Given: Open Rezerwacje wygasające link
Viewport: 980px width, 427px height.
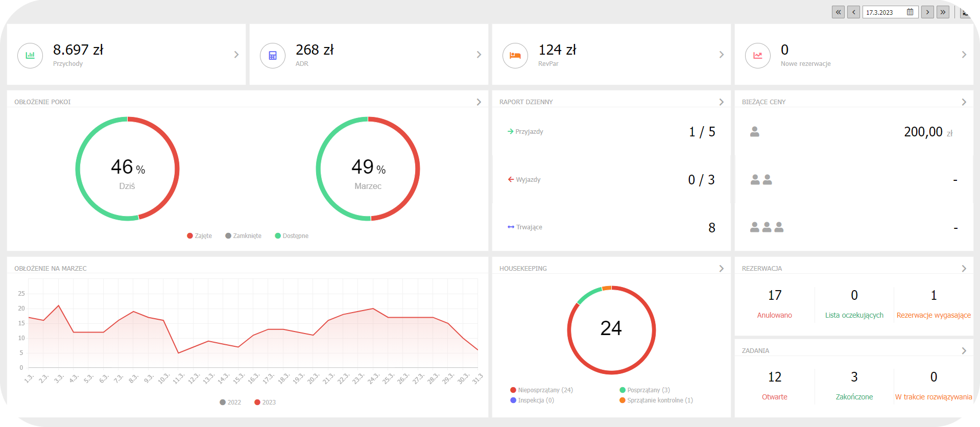Looking at the screenshot, I should 934,315.
